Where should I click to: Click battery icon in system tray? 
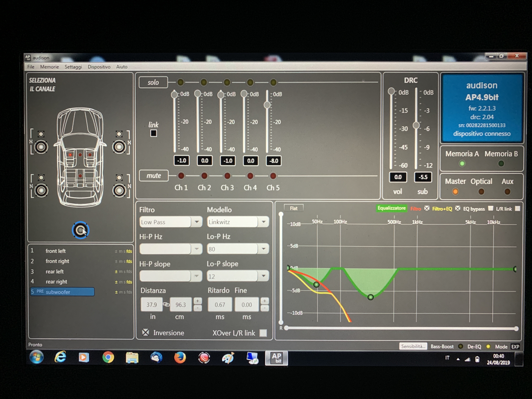[x=477, y=360]
